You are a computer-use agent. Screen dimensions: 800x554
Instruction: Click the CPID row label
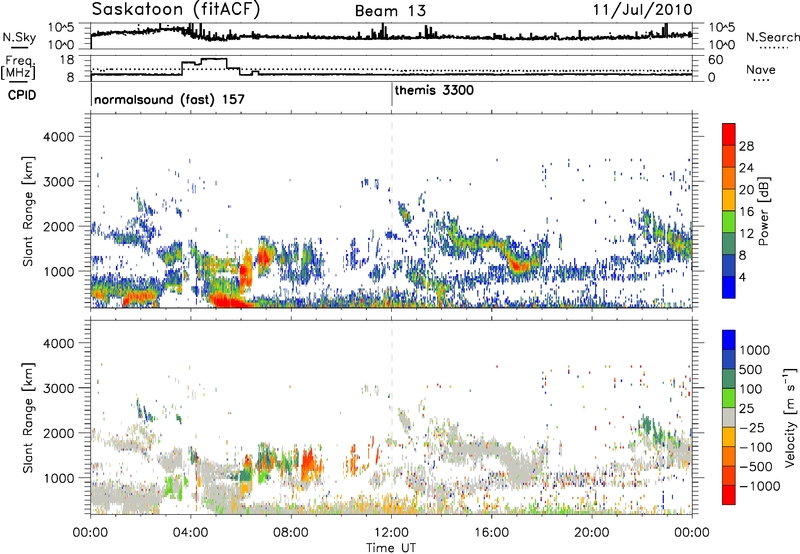pyautogui.click(x=22, y=95)
